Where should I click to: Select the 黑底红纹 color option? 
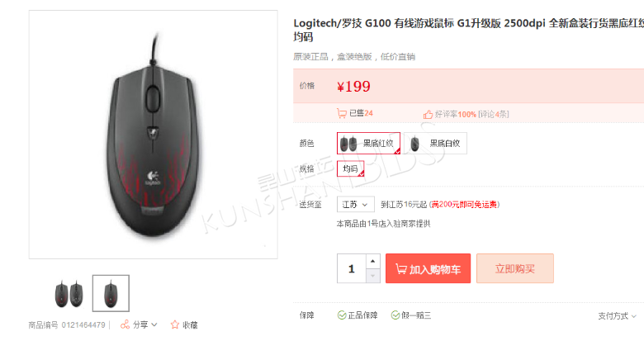point(368,143)
